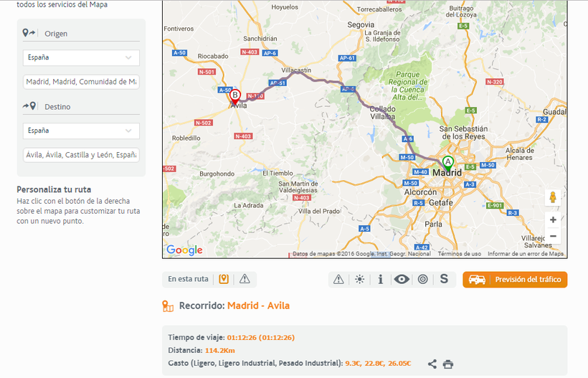Click 'Parque Regional de la Cuenca Alta' label
Screen dimensions: 588x378
(407, 86)
